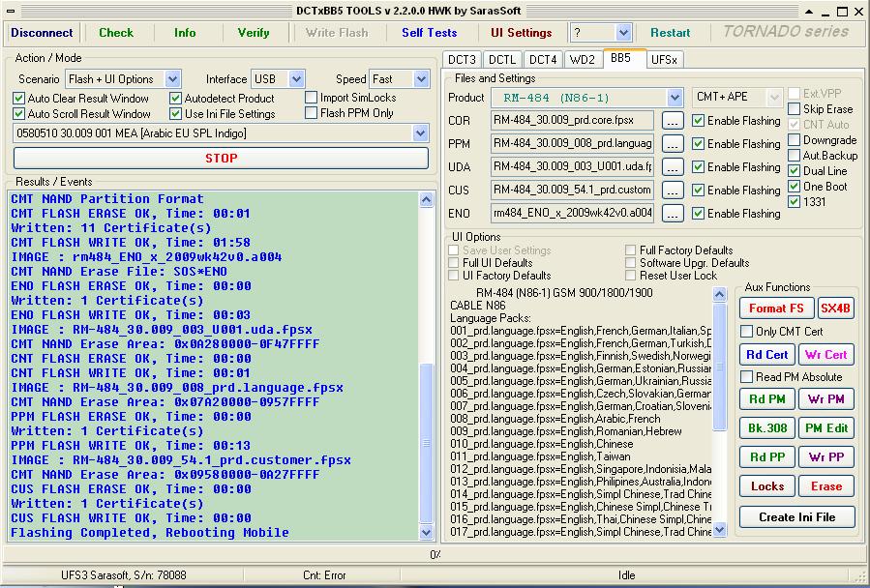Browse for PPM file with ... button
The height and width of the screenshot is (588, 870).
pyautogui.click(x=673, y=144)
